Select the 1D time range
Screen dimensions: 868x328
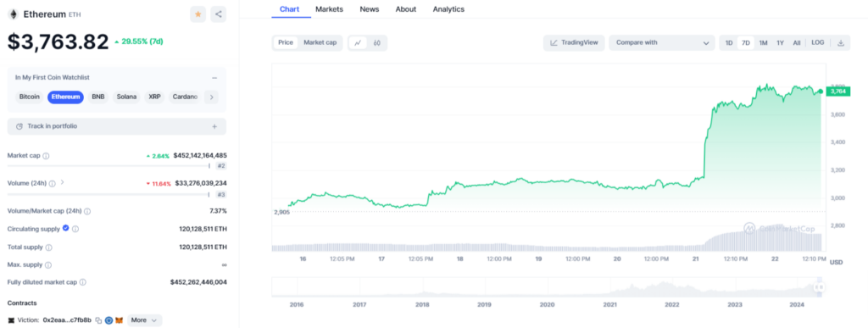(729, 42)
